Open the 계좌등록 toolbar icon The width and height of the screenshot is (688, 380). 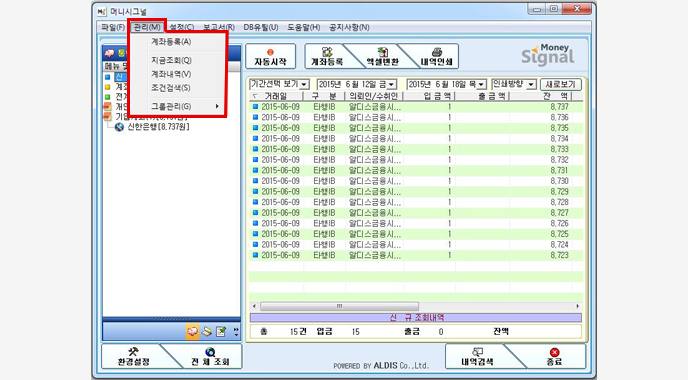tap(327, 56)
